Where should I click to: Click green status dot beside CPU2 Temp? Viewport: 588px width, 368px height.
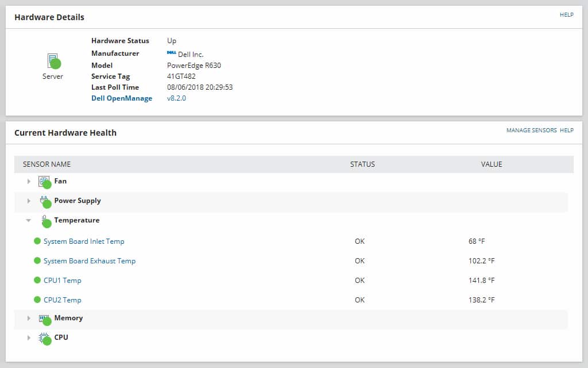(37, 300)
